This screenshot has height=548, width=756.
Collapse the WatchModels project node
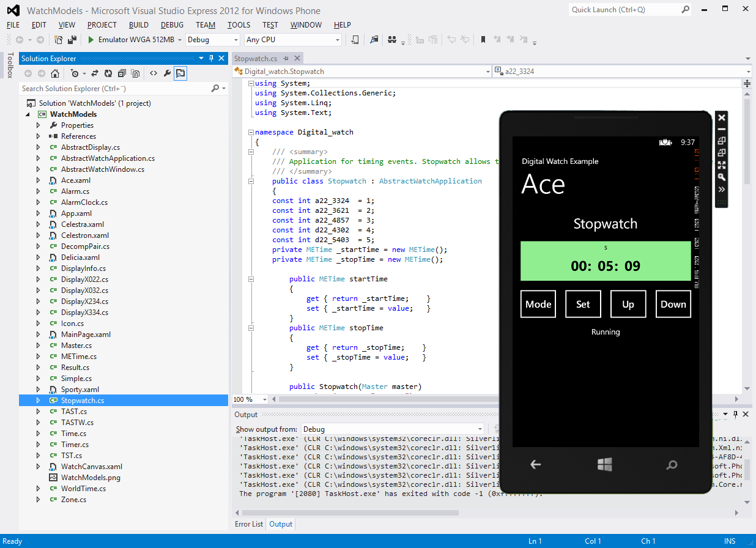point(27,114)
